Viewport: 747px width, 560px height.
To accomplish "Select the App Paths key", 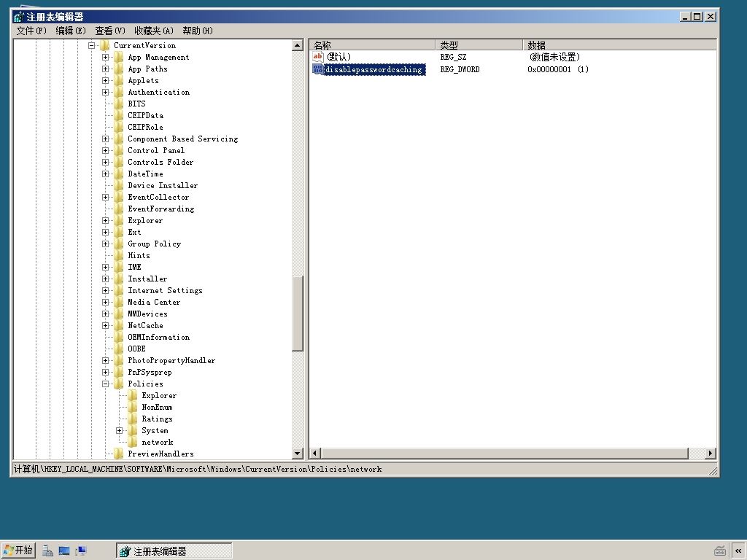I will (147, 69).
